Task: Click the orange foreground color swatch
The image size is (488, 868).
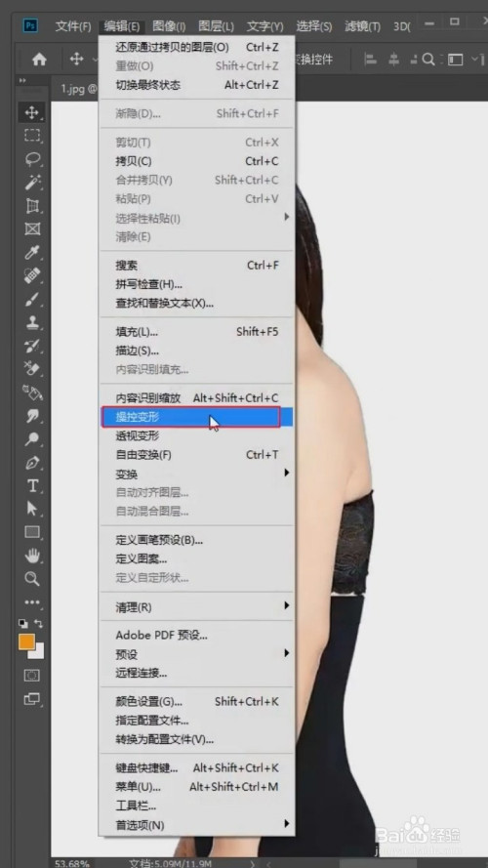Action: [26, 641]
